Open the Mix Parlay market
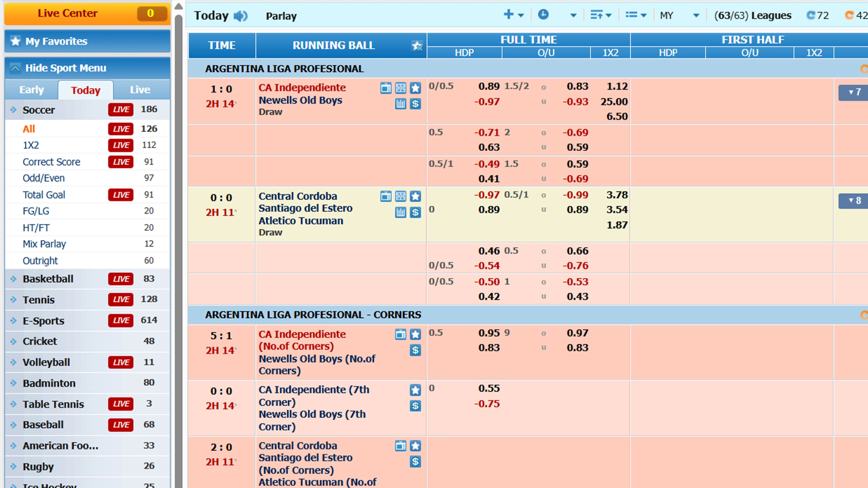 tap(87, 244)
